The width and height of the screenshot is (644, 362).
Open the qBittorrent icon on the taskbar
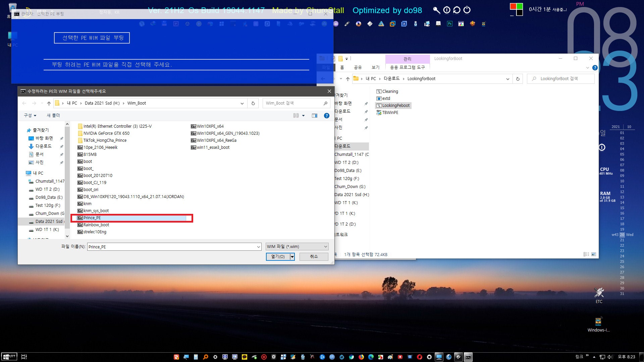pyautogui.click(x=332, y=357)
